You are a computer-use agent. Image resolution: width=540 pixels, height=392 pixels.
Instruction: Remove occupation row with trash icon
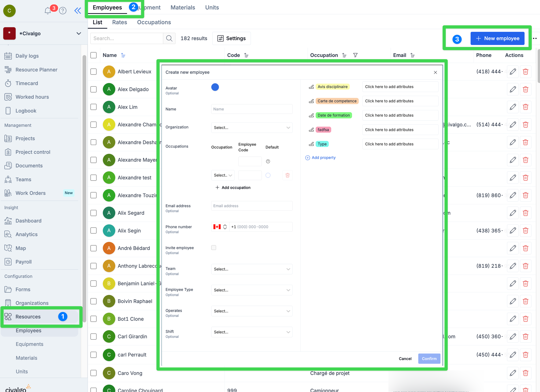click(287, 175)
